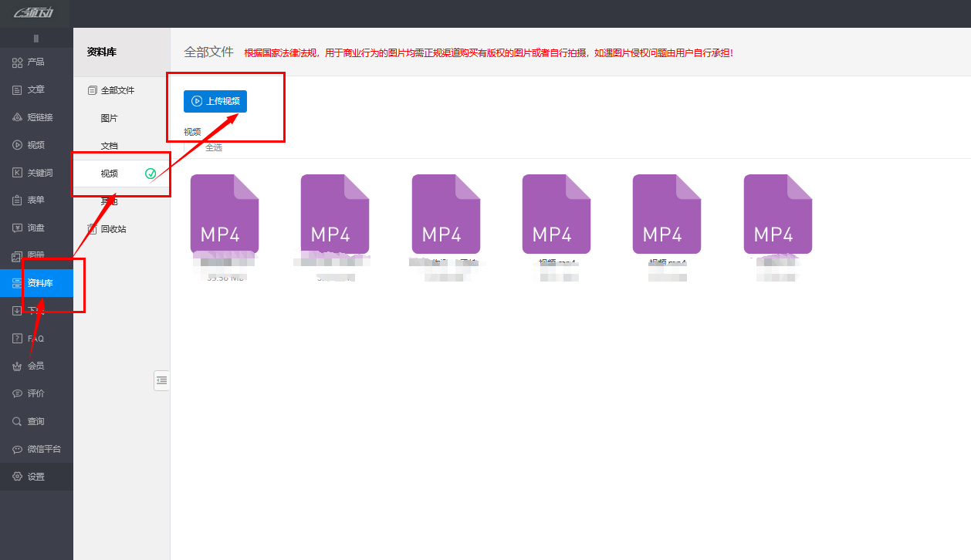The image size is (971, 560).
Task: Go to 短链接 in the sidebar
Action: [39, 117]
